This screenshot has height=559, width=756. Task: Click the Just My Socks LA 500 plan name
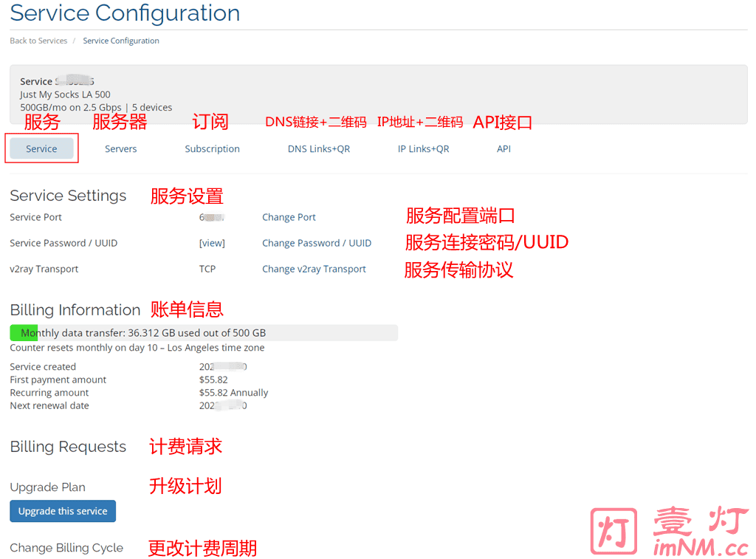click(x=65, y=95)
